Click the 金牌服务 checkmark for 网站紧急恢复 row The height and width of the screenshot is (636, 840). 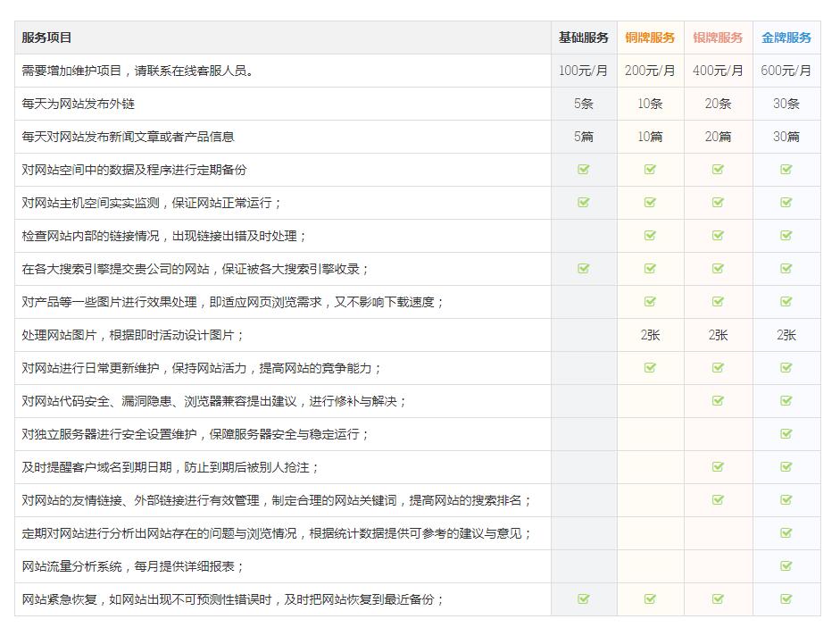pos(786,599)
